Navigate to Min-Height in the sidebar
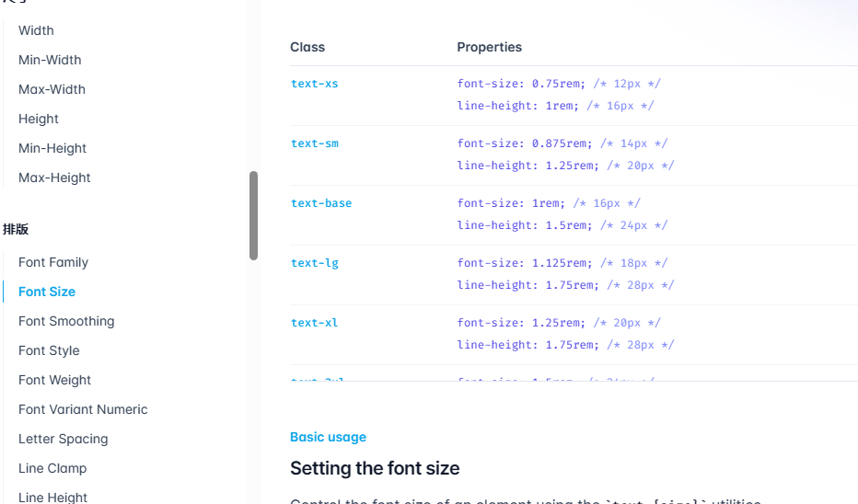This screenshot has height=504, width=858. (x=52, y=148)
